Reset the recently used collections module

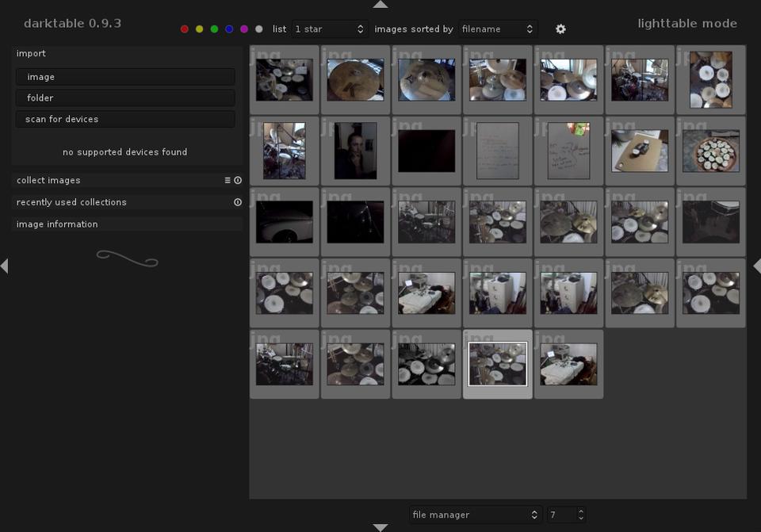click(x=238, y=203)
